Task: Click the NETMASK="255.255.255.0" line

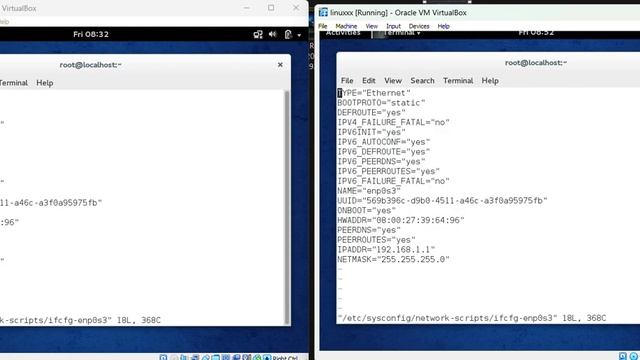Action: point(393,260)
